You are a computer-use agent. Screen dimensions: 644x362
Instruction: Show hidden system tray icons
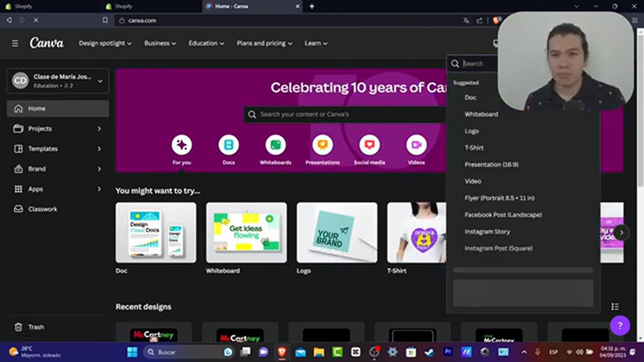[x=524, y=352]
